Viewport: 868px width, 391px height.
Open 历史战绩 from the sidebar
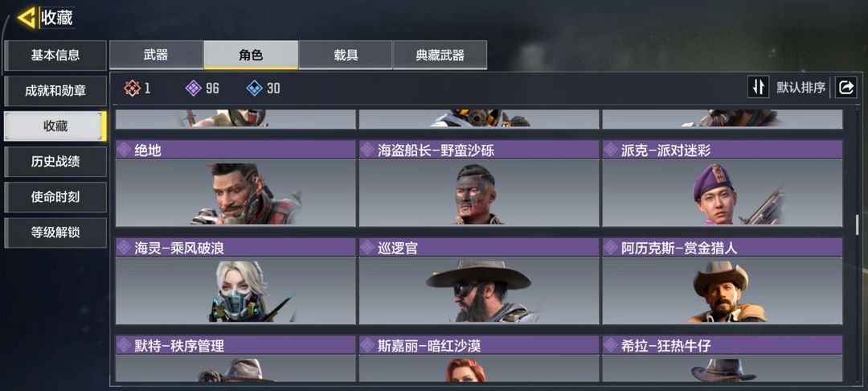(55, 162)
